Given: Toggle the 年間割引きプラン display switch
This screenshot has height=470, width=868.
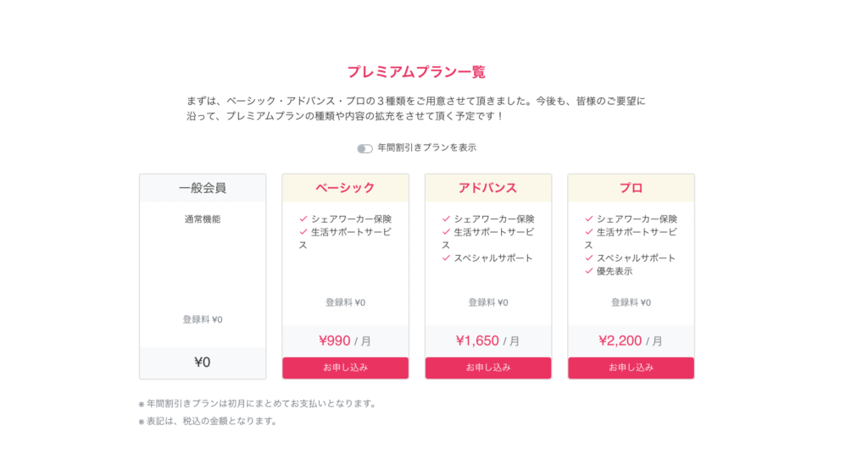Looking at the screenshot, I should point(364,148).
